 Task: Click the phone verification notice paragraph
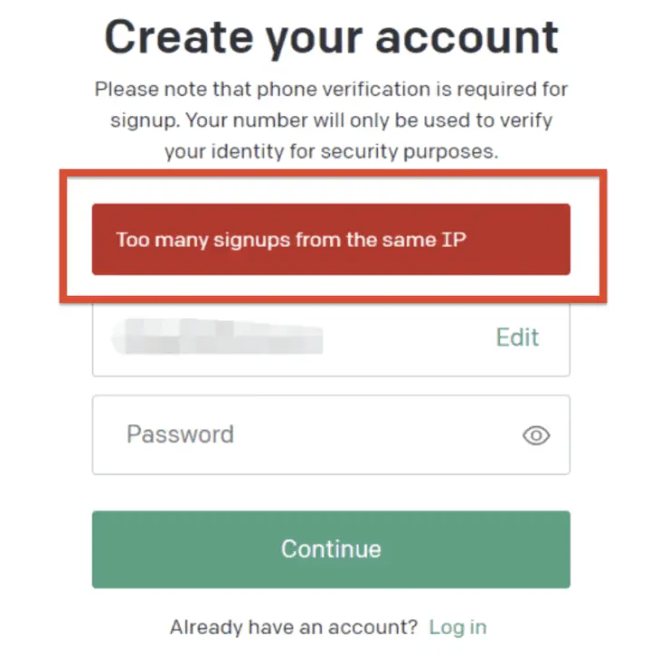coord(330,120)
